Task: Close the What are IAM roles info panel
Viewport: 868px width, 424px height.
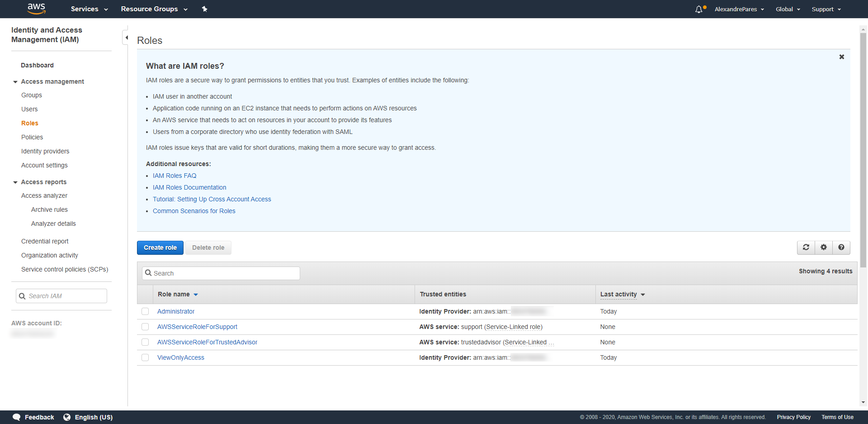Action: (842, 57)
